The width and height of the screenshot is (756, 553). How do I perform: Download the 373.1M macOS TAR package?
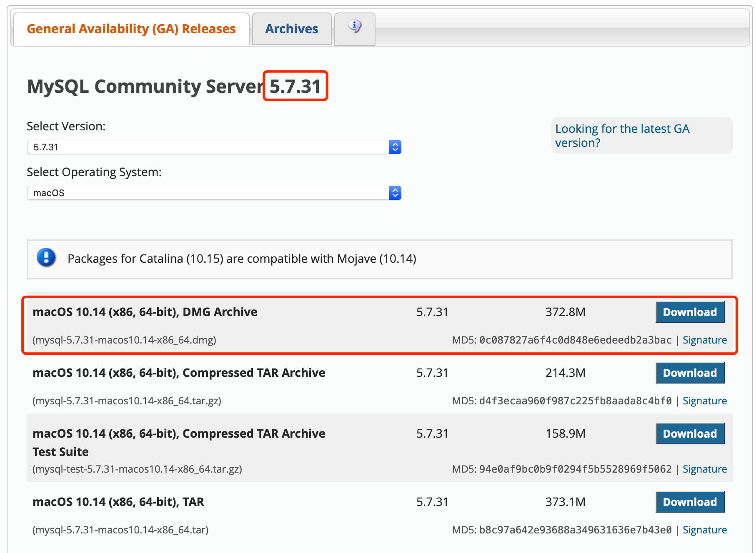(690, 502)
